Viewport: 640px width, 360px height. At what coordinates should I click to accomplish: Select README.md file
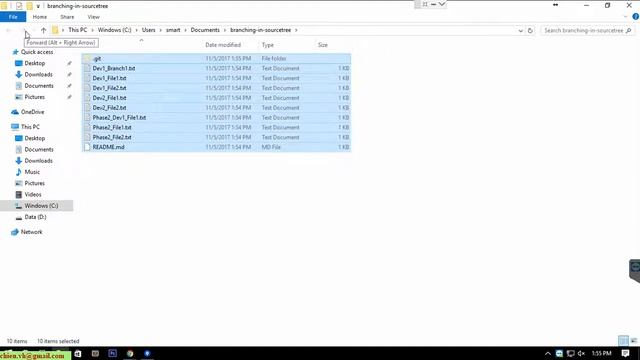coord(216,147)
